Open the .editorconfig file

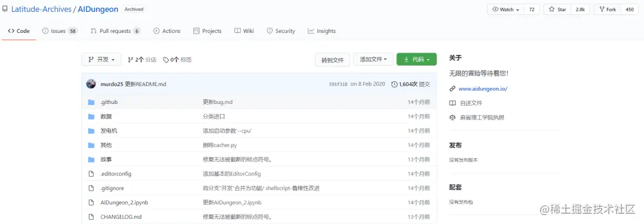pyautogui.click(x=116, y=174)
